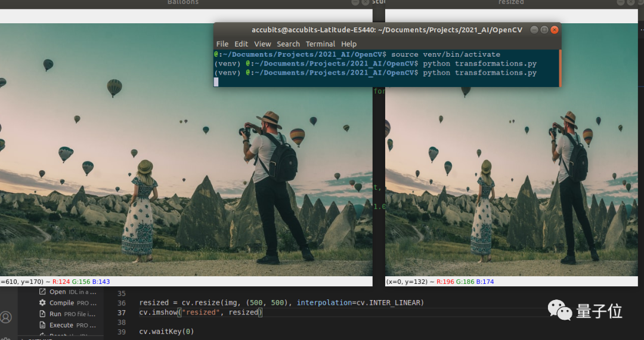
Task: Open the Accounts icon in the activity bar
Action: [6, 317]
